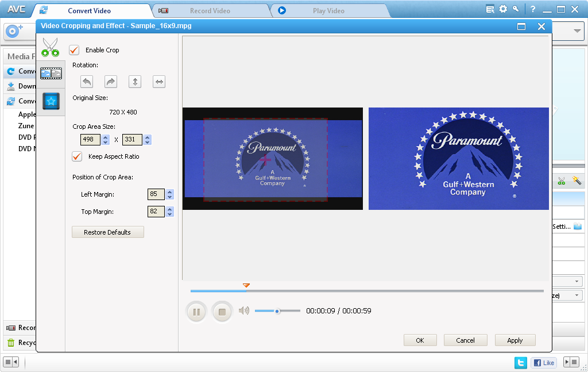The image size is (588, 372).
Task: Click the orange playback position marker
Action: tap(246, 285)
